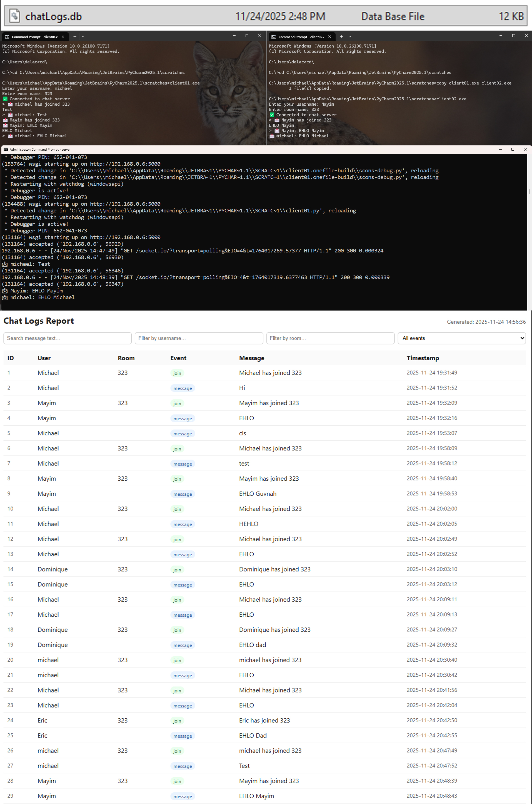Click new tab plus in client02 terminal

coord(341,37)
